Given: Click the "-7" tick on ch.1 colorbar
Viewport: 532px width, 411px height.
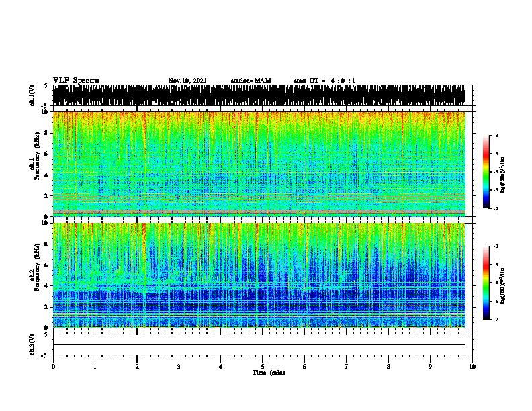Looking at the screenshot, I should (495, 208).
